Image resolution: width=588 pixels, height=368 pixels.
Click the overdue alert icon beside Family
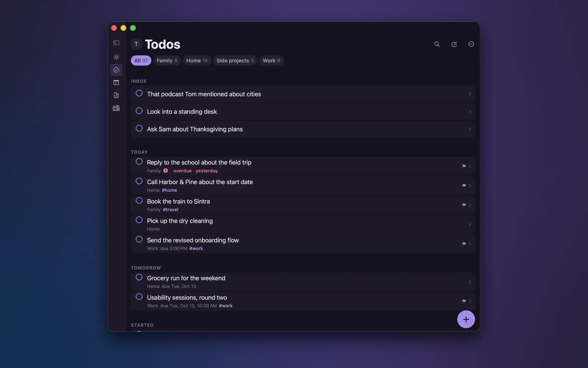point(166,171)
